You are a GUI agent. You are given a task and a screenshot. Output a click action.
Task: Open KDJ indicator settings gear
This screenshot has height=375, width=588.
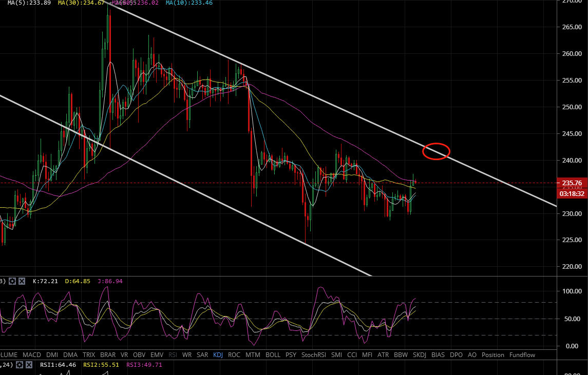click(x=12, y=281)
